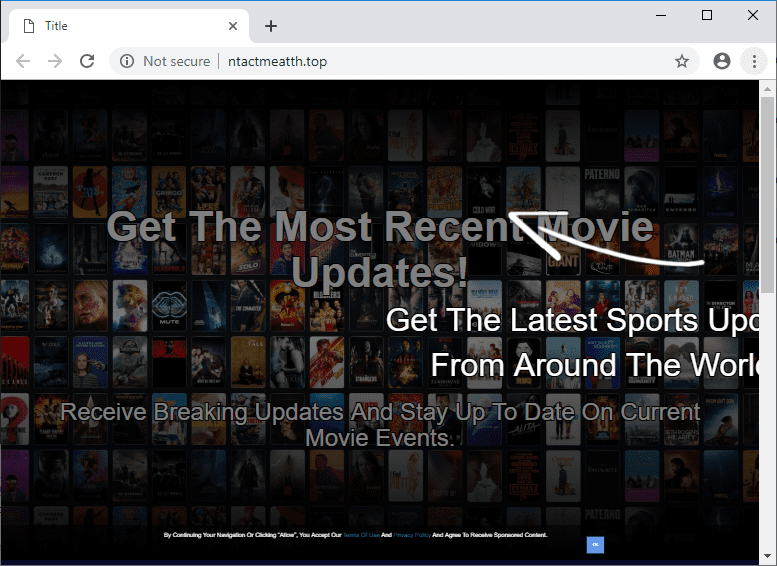This screenshot has height=566, width=777.
Task: Open the Chrome profile account menu
Action: 722,61
